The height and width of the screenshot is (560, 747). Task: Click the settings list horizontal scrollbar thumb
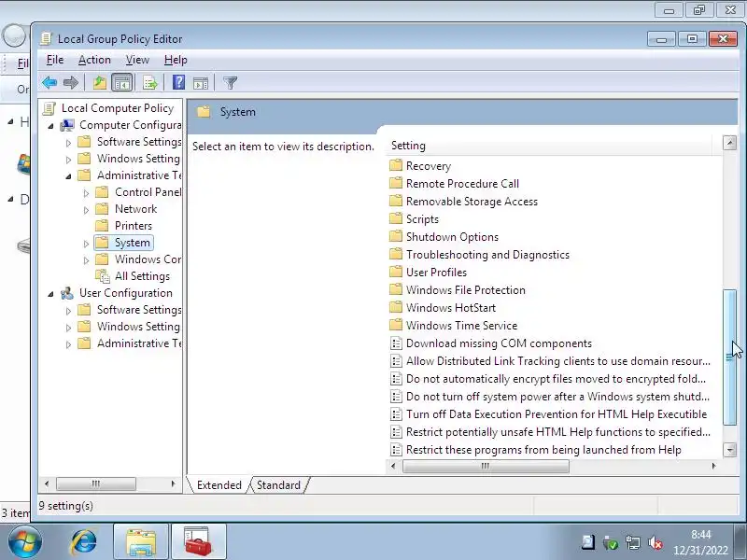click(486, 466)
